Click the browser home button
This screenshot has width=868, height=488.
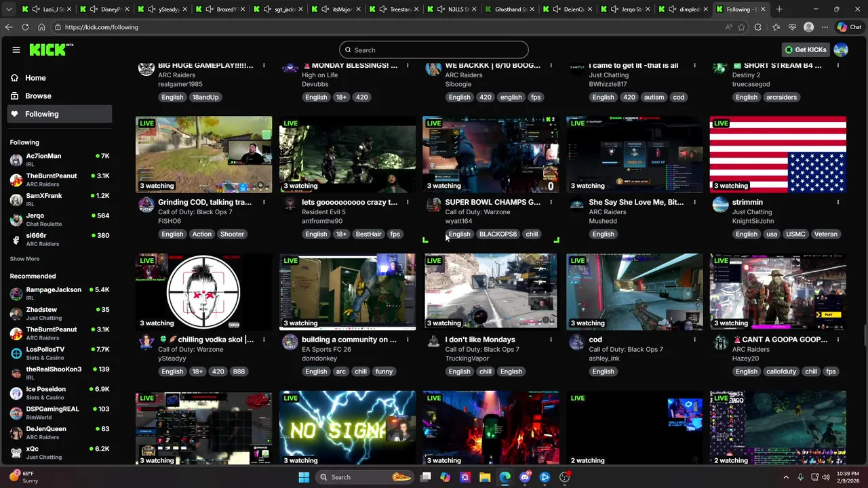click(x=41, y=27)
